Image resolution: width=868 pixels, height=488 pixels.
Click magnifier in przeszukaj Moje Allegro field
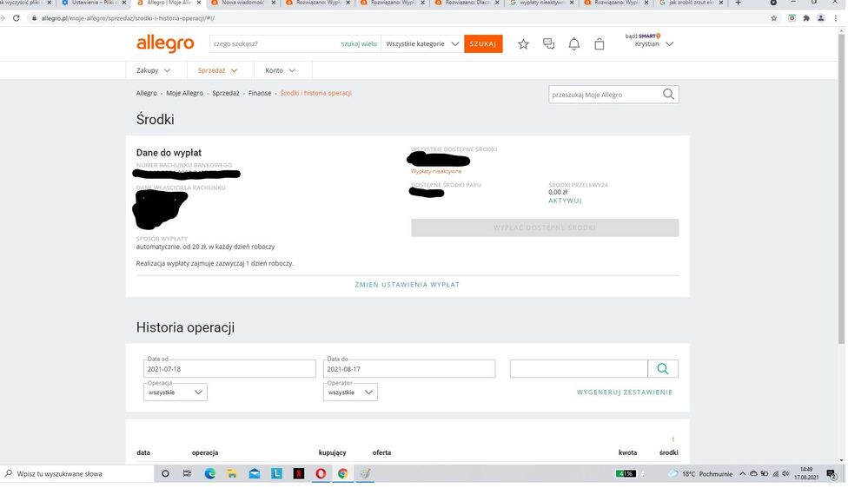(x=668, y=95)
